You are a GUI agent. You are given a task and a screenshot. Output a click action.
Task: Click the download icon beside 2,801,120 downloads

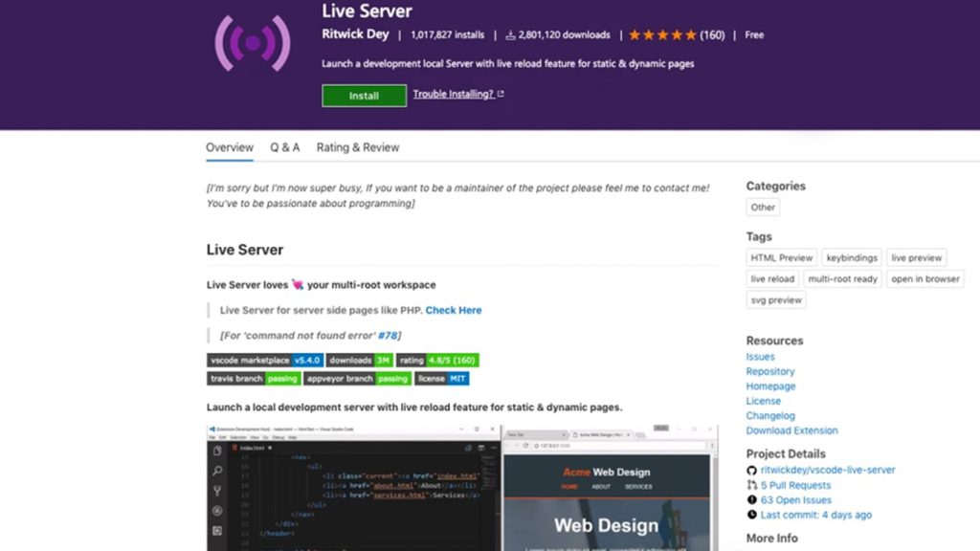[510, 35]
